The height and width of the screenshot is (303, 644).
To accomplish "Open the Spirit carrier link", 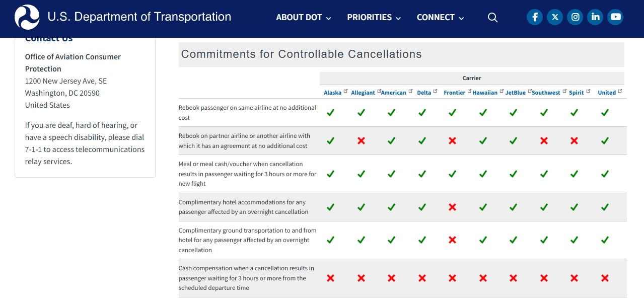I will point(577,93).
